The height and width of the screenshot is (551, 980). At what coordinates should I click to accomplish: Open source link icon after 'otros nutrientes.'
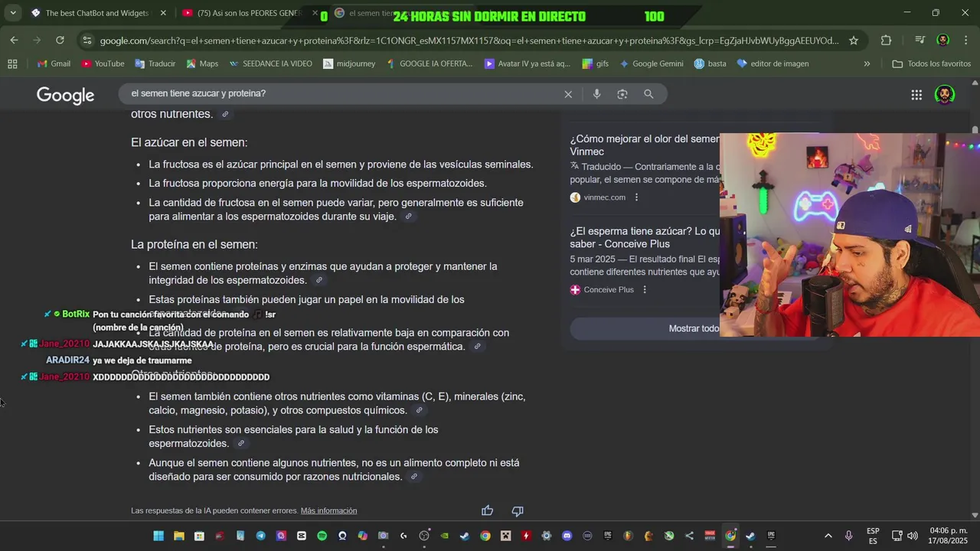[x=225, y=115]
